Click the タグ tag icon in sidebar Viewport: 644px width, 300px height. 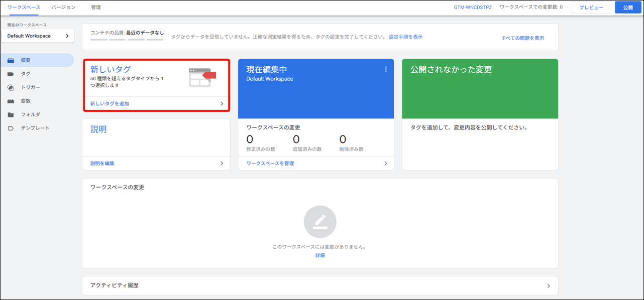[x=11, y=74]
